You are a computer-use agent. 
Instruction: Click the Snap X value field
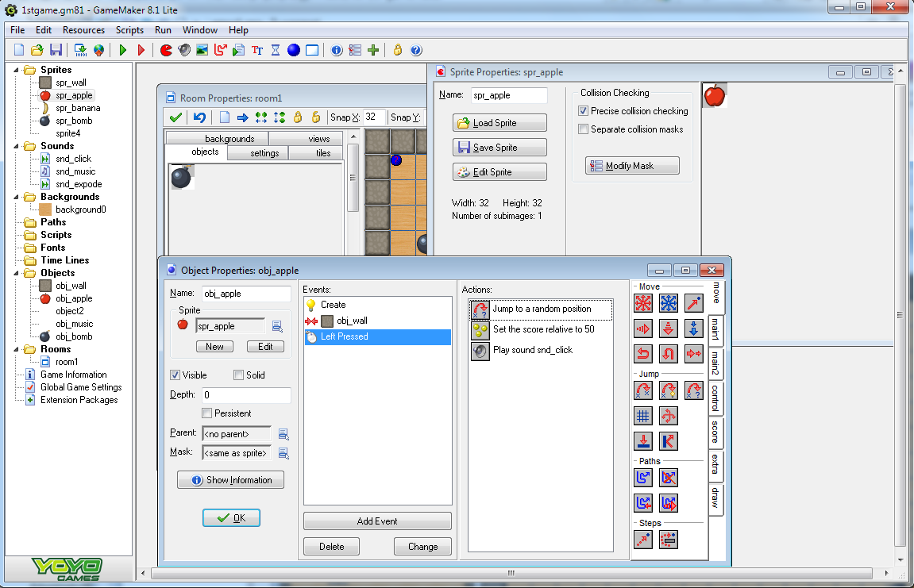[373, 117]
